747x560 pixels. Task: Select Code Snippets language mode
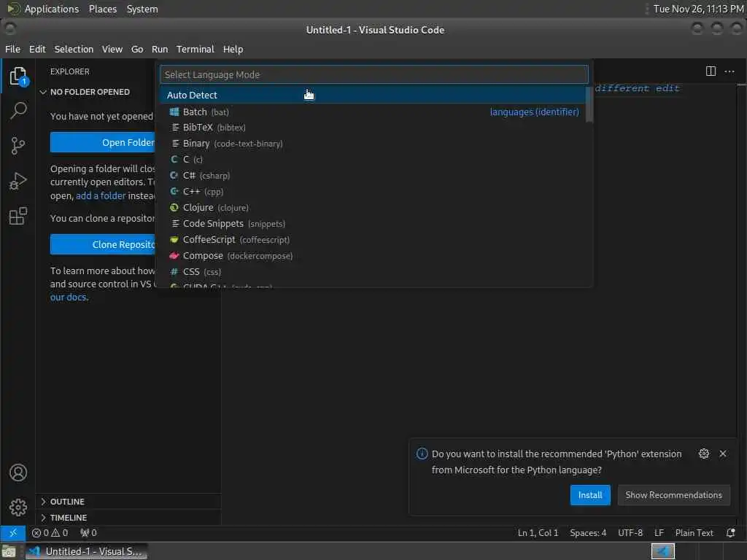374,224
